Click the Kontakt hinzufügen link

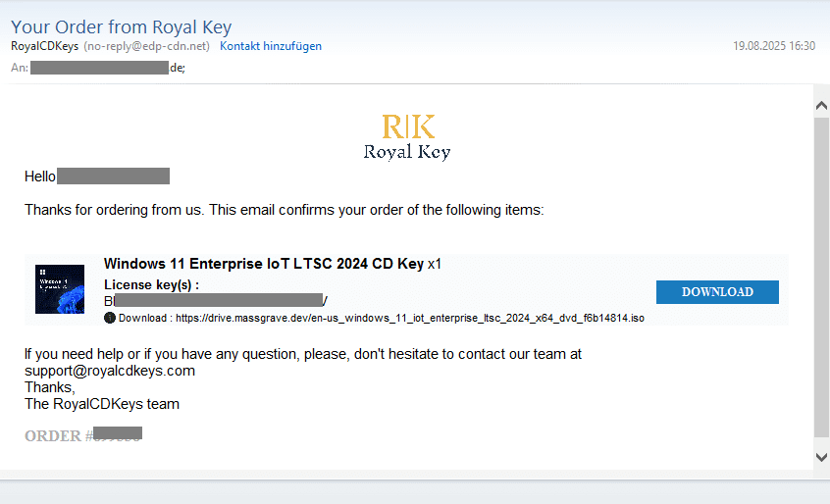click(270, 46)
